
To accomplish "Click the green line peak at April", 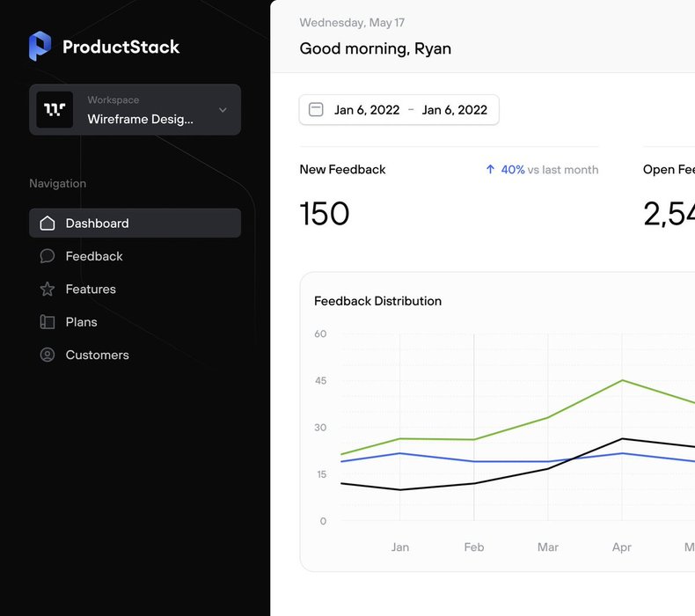I will (622, 380).
